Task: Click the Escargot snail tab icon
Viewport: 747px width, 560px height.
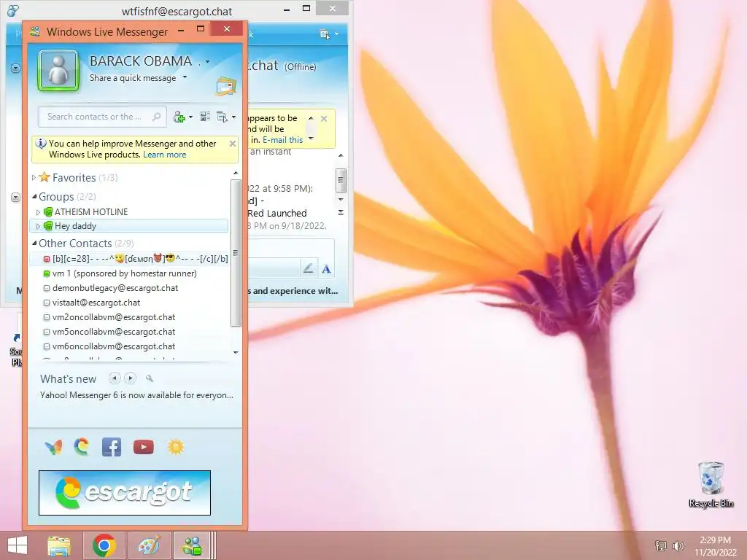Action: pyautogui.click(x=82, y=447)
